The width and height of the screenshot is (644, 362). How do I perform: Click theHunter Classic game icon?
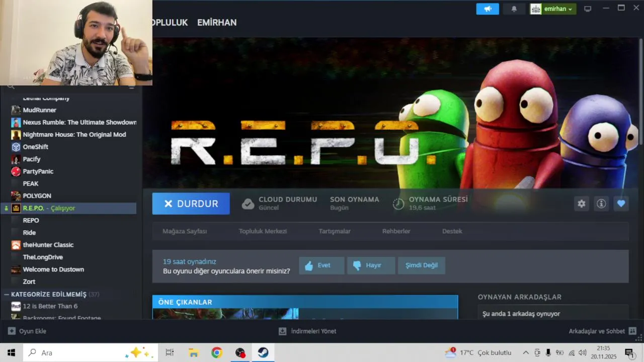(16, 245)
